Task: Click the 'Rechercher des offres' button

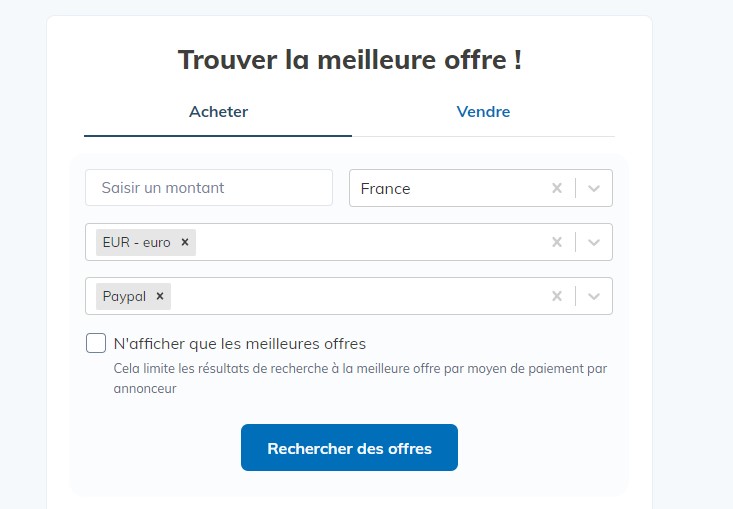Action: 349,448
